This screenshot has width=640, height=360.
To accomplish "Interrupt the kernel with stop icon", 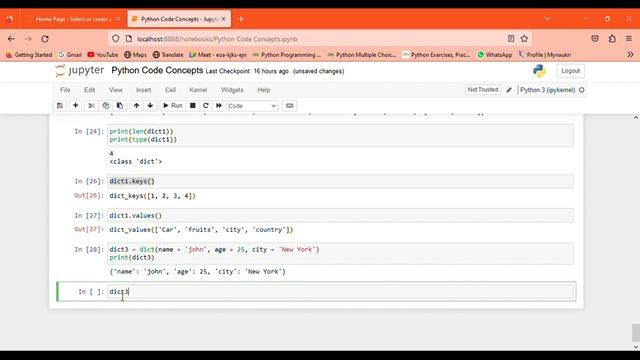I will click(193, 106).
